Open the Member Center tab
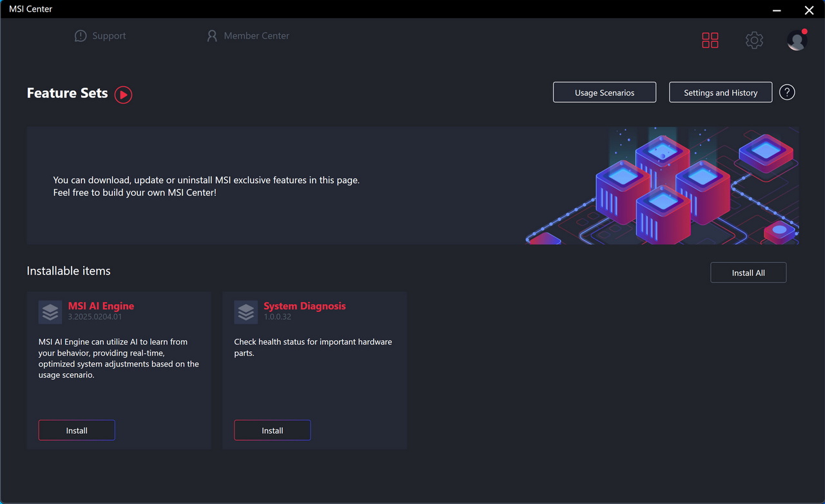This screenshot has height=504, width=825. coord(247,36)
